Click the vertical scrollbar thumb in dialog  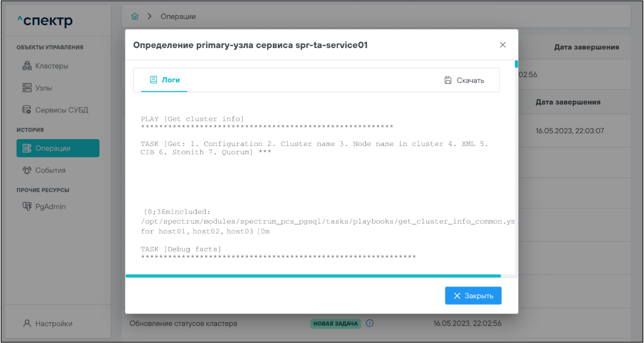pyautogui.click(x=516, y=64)
